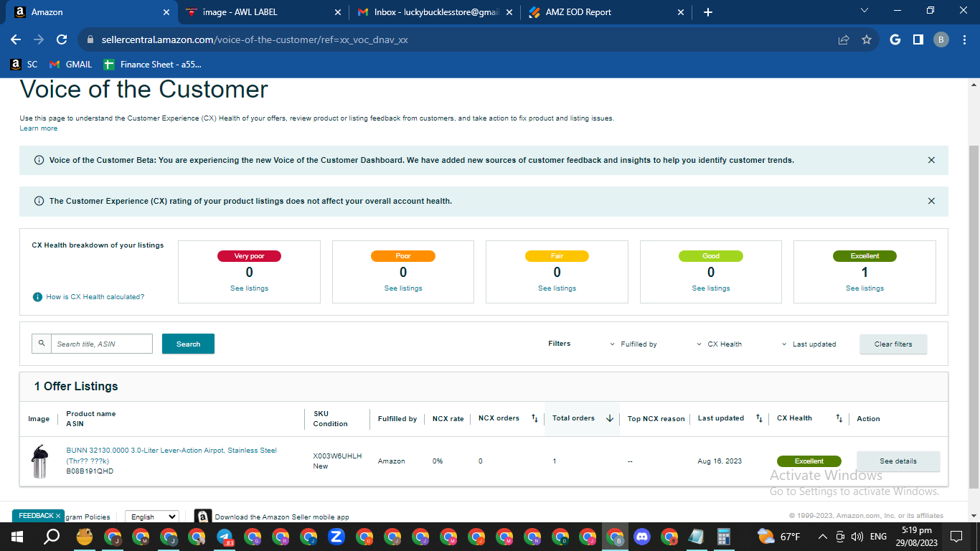Click the Clear filters button

[x=893, y=344]
